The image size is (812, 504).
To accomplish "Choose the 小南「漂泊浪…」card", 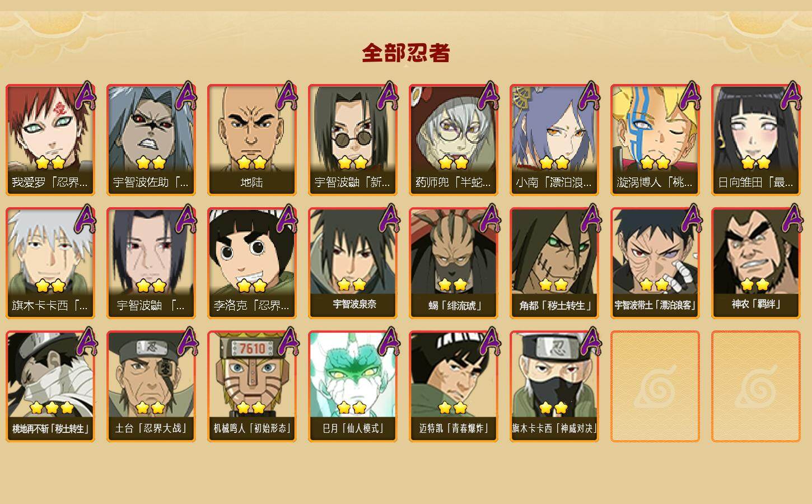I will click(x=554, y=140).
